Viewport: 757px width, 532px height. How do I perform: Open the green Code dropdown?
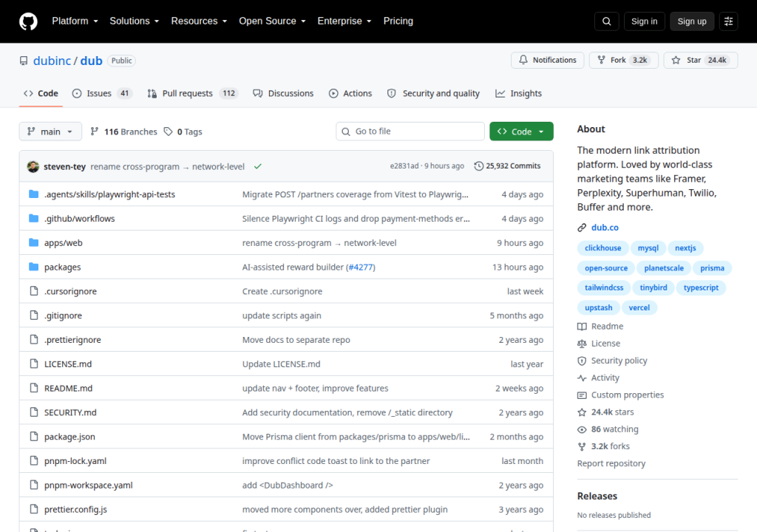coord(521,132)
